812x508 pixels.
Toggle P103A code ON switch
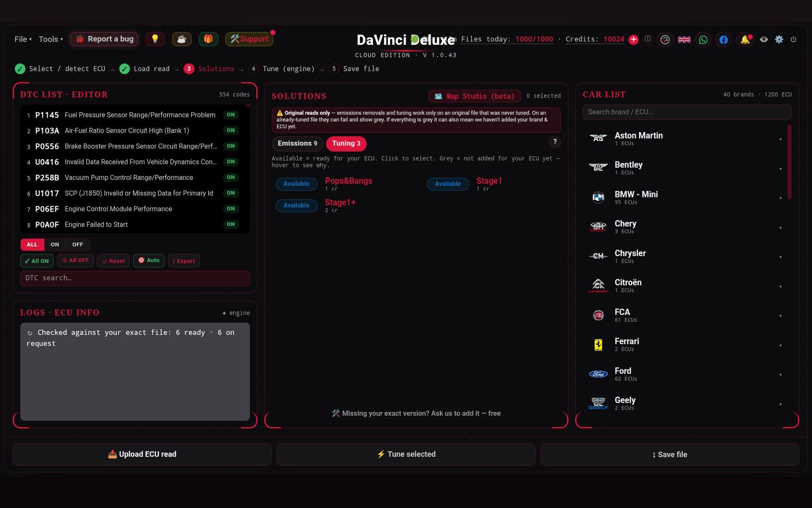click(x=231, y=131)
